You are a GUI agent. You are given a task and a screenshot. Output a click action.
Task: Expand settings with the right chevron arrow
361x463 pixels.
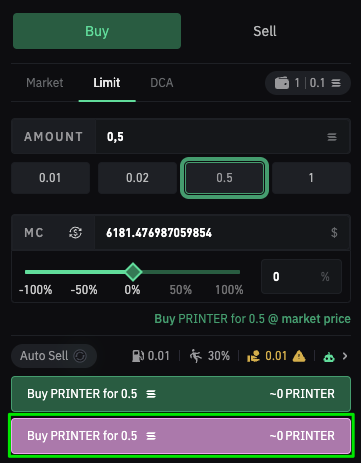pyautogui.click(x=345, y=356)
